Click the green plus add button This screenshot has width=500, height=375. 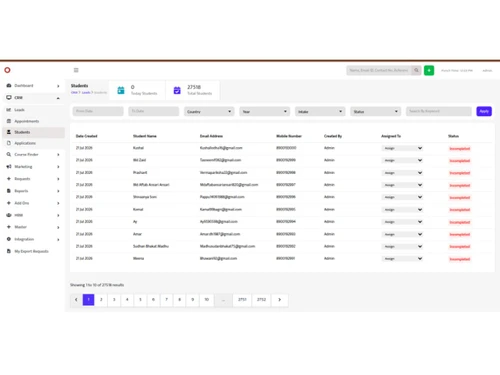429,70
